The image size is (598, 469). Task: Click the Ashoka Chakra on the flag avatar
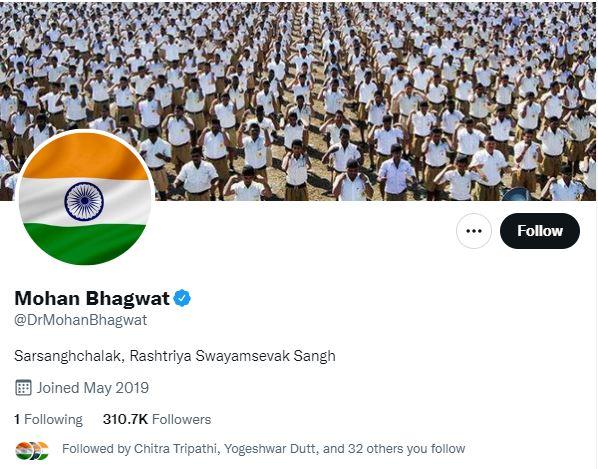point(84,201)
